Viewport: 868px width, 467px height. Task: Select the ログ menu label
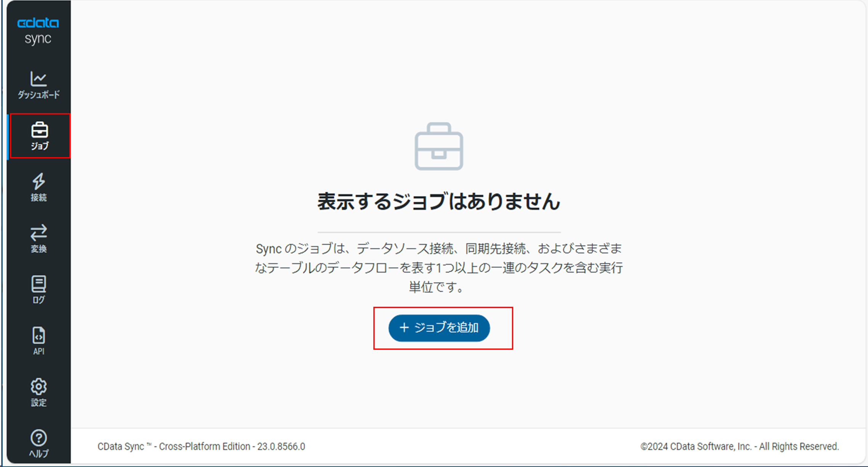(39, 300)
